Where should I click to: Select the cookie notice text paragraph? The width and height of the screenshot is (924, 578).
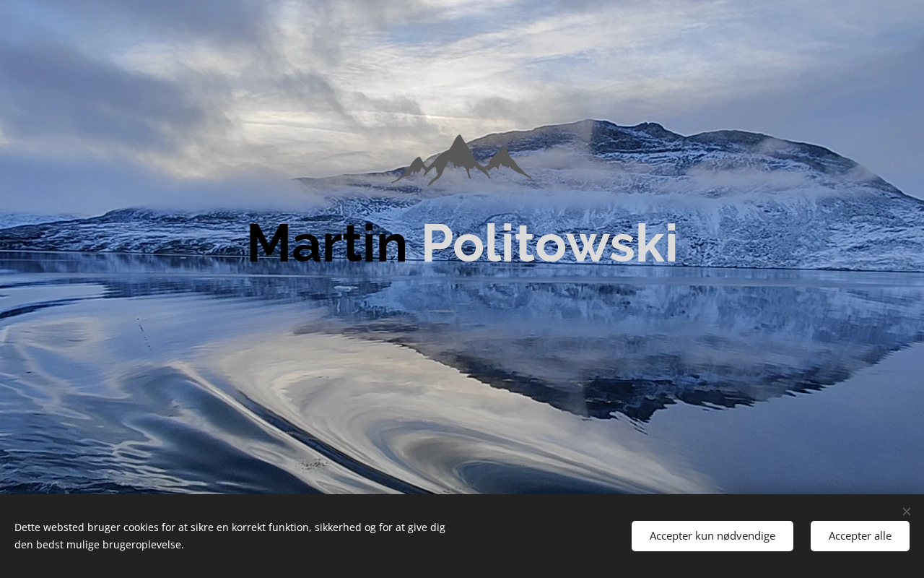(230, 536)
